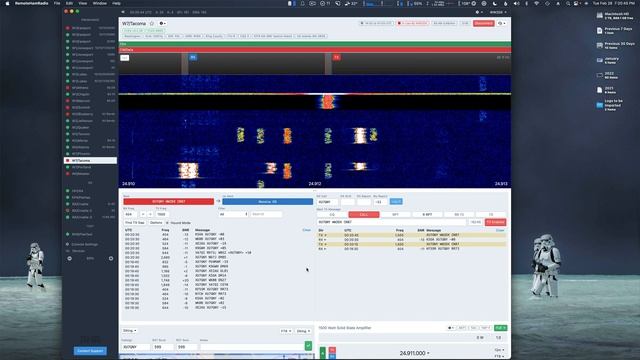The image size is (640, 360).
Task: Click the red Disconnect button
Action: [483, 23]
